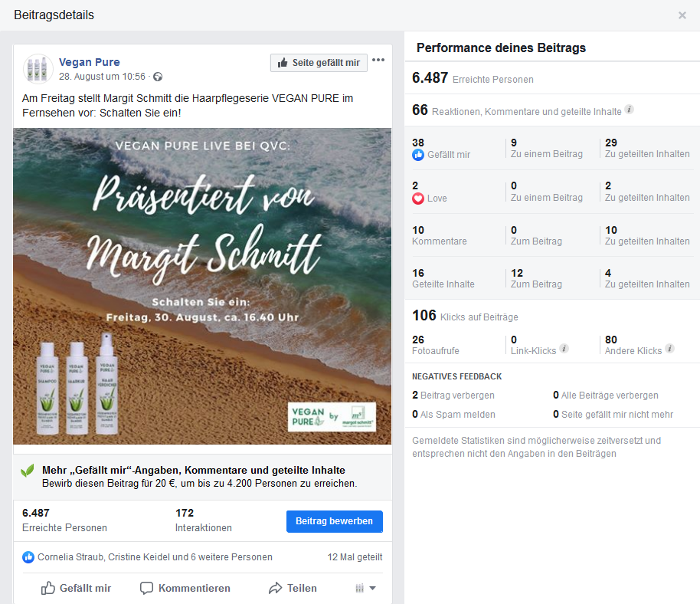Open the QVC announcement post image

coord(202,287)
